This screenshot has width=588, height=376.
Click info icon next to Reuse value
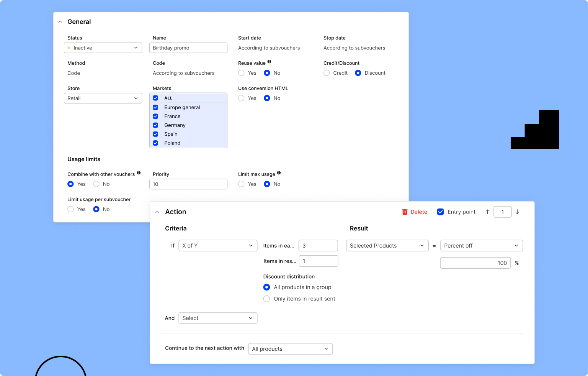point(269,62)
